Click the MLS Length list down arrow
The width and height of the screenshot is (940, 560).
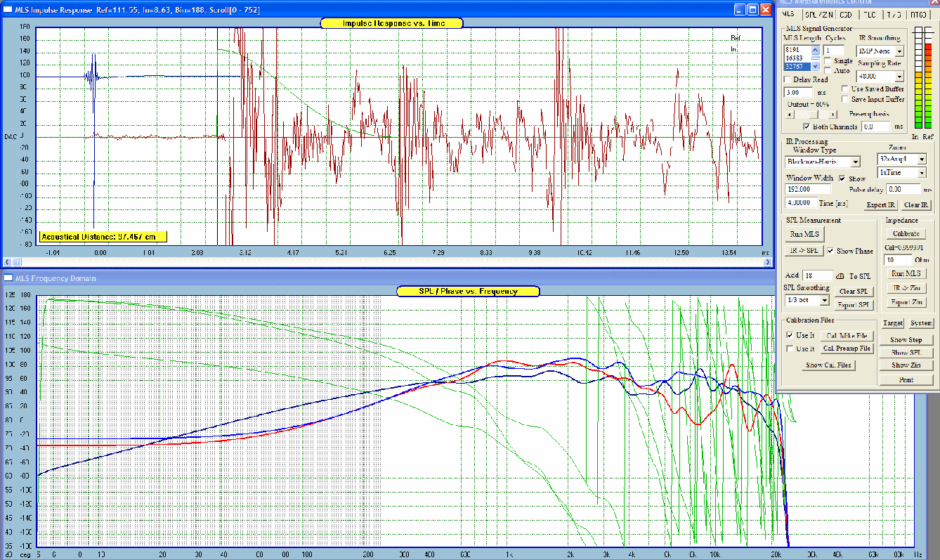coord(816,67)
